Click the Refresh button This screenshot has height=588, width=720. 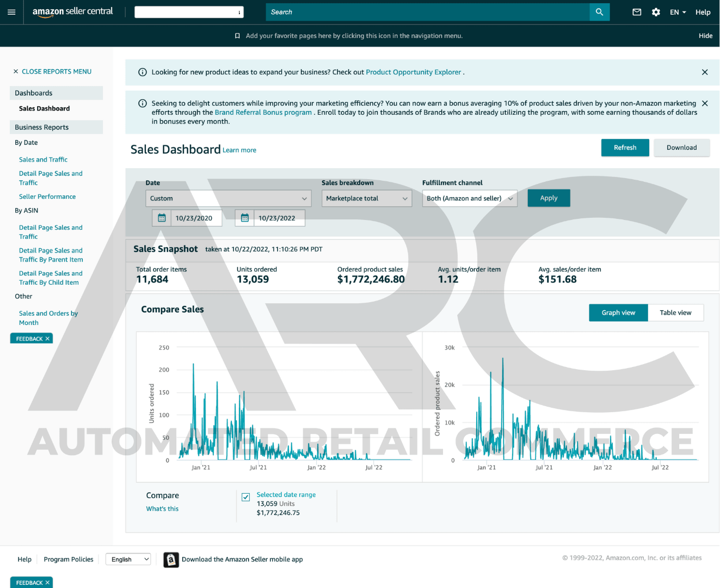click(x=625, y=148)
